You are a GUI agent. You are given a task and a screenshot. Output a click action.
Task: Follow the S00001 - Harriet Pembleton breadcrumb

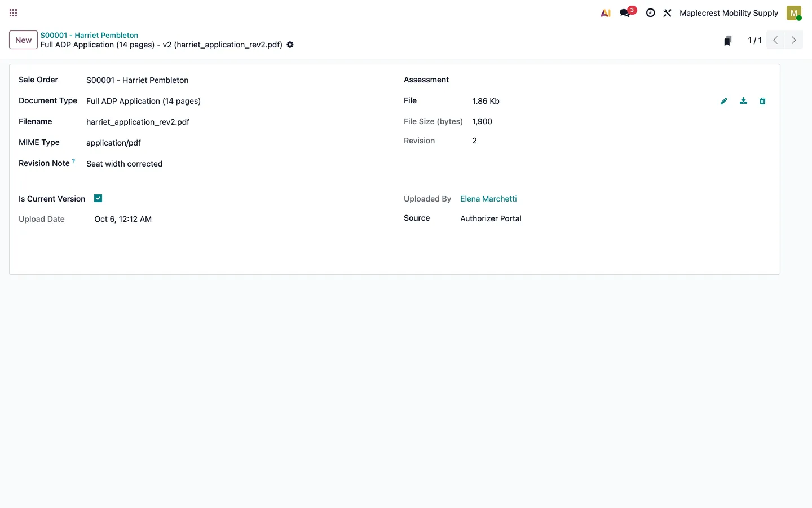(x=89, y=35)
